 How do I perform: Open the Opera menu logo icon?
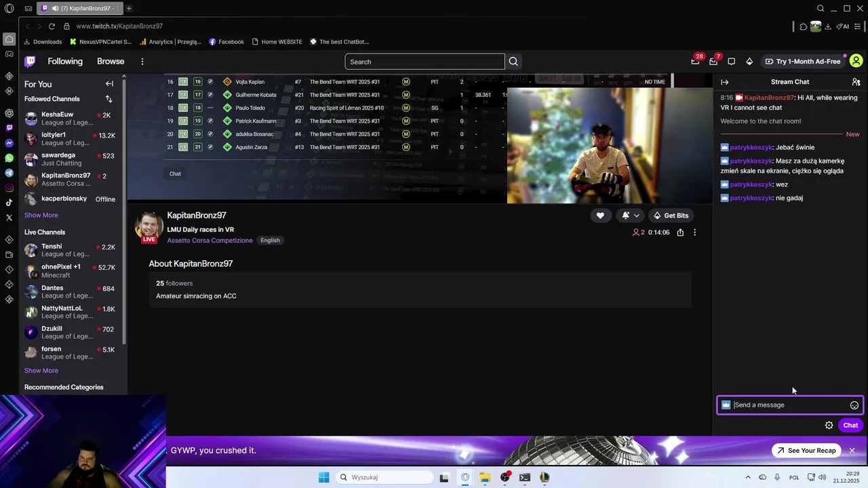click(x=9, y=8)
